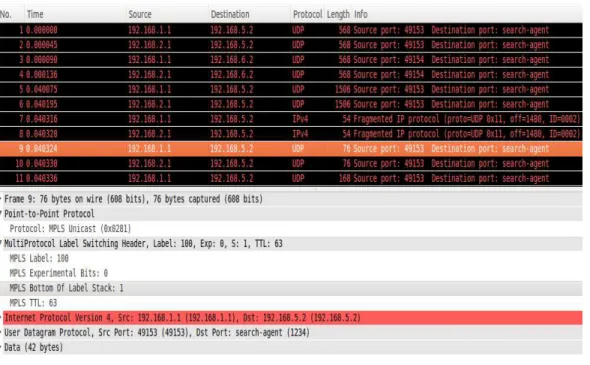The height and width of the screenshot is (365, 590).
Task: Click source 192.168.1.1 in packet 1
Action: tap(149, 30)
